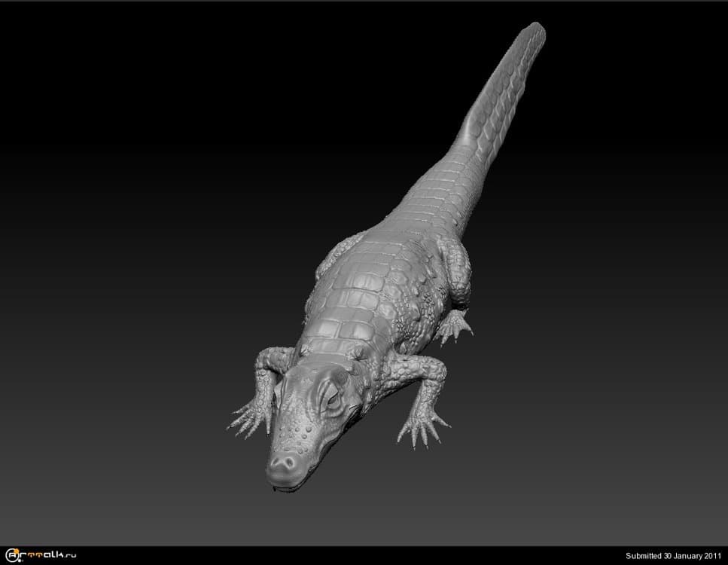
Task: Click the ".ru" suffix of the site logo
Action: [x=69, y=556]
